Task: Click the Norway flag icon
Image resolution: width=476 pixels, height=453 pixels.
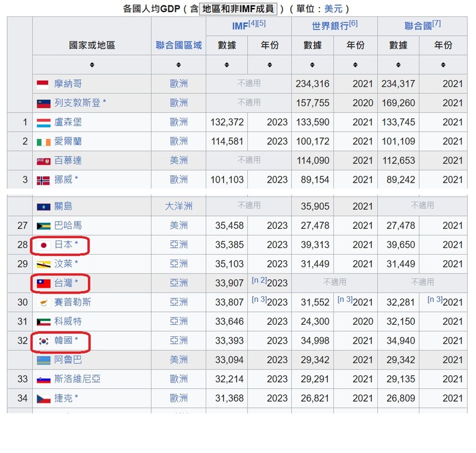Action: pyautogui.click(x=43, y=181)
